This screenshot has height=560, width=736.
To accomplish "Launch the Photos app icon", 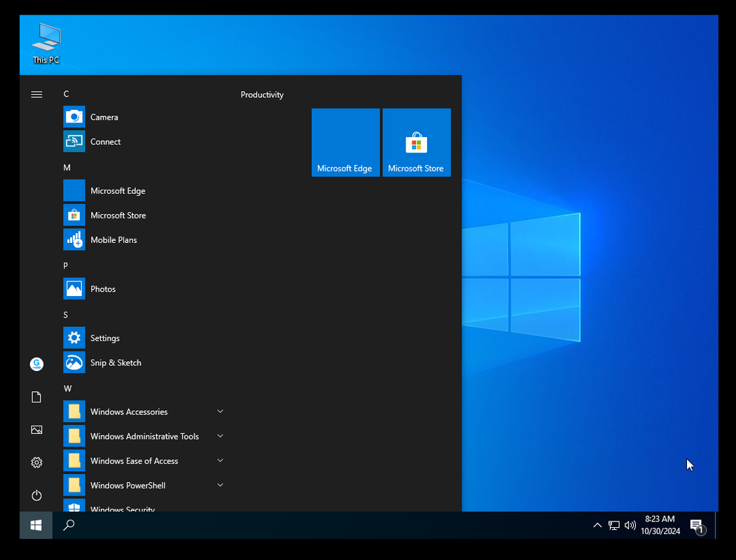I will coord(74,288).
